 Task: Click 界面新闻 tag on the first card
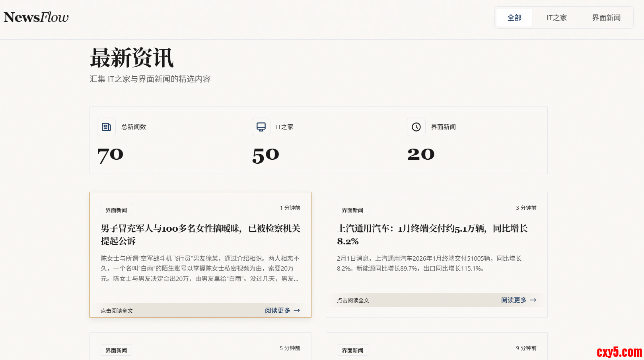(x=116, y=210)
